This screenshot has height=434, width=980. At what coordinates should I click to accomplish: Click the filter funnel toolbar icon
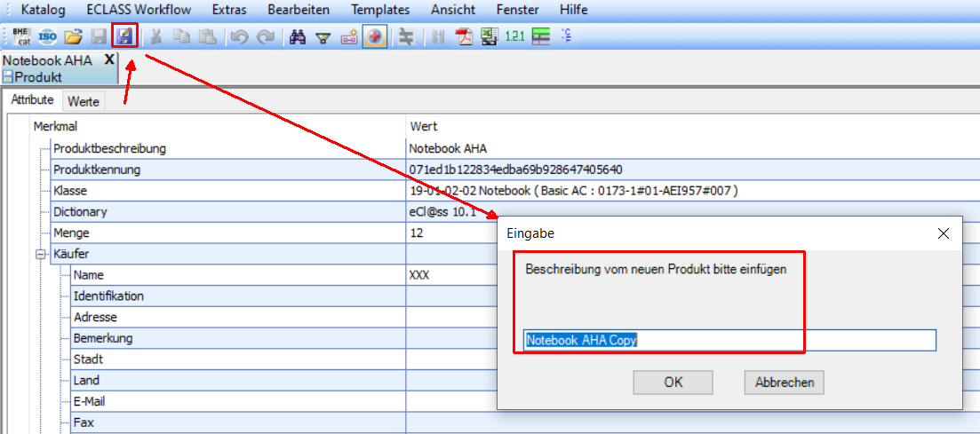tap(323, 36)
